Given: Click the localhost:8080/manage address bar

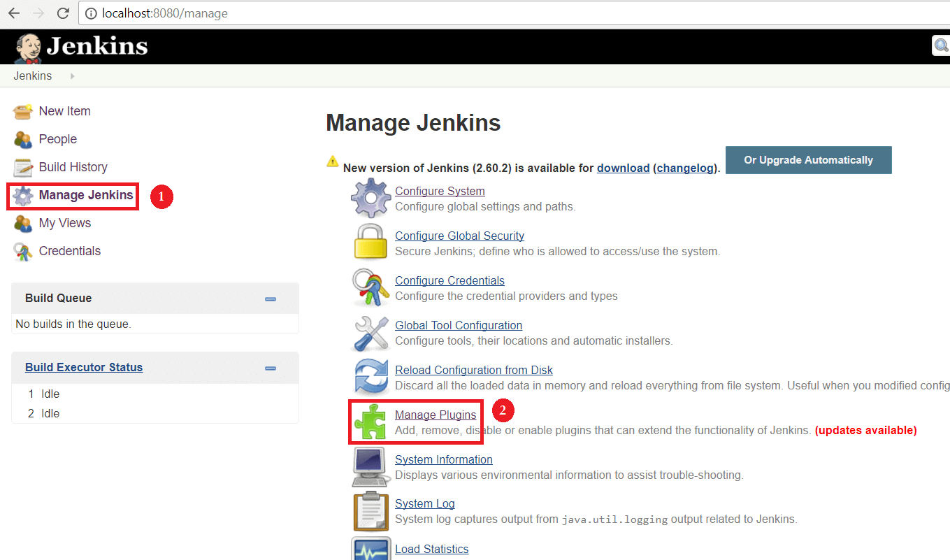Looking at the screenshot, I should [x=514, y=13].
